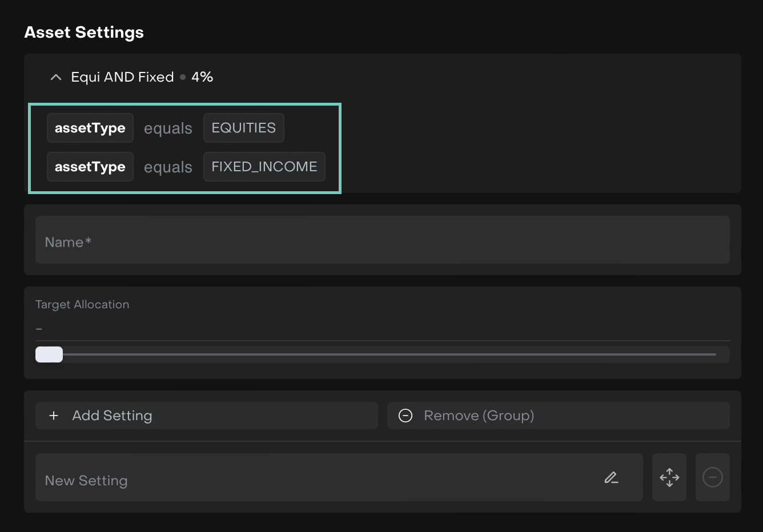This screenshot has height=532, width=763.
Task: Click the four-arrow move icon button
Action: click(669, 477)
